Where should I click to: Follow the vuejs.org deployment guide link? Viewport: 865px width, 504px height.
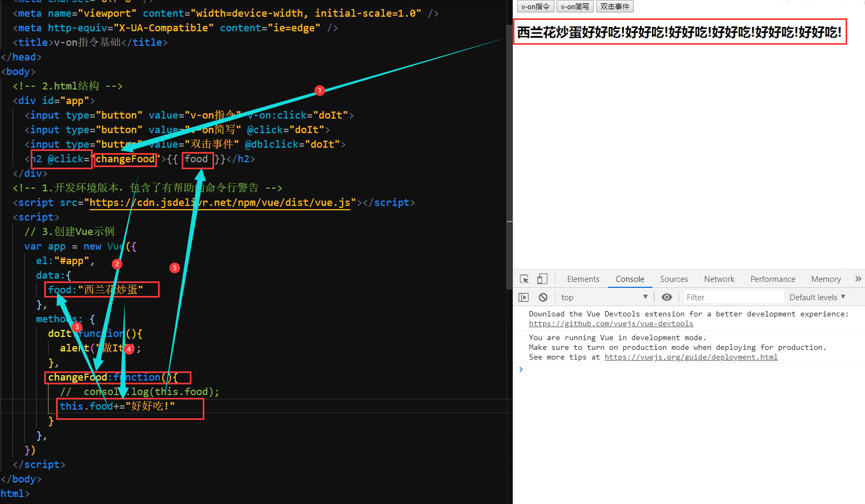(691, 357)
